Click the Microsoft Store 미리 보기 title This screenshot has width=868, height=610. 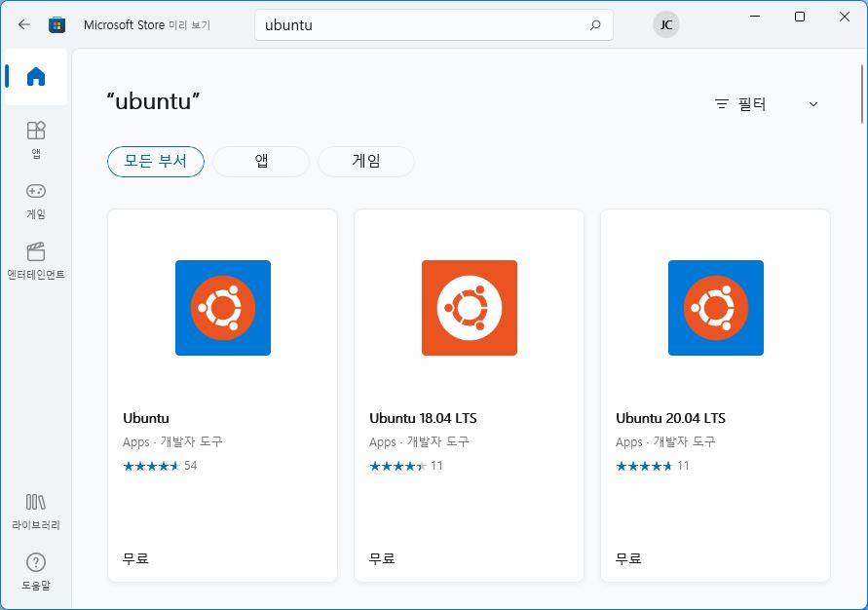(x=147, y=25)
